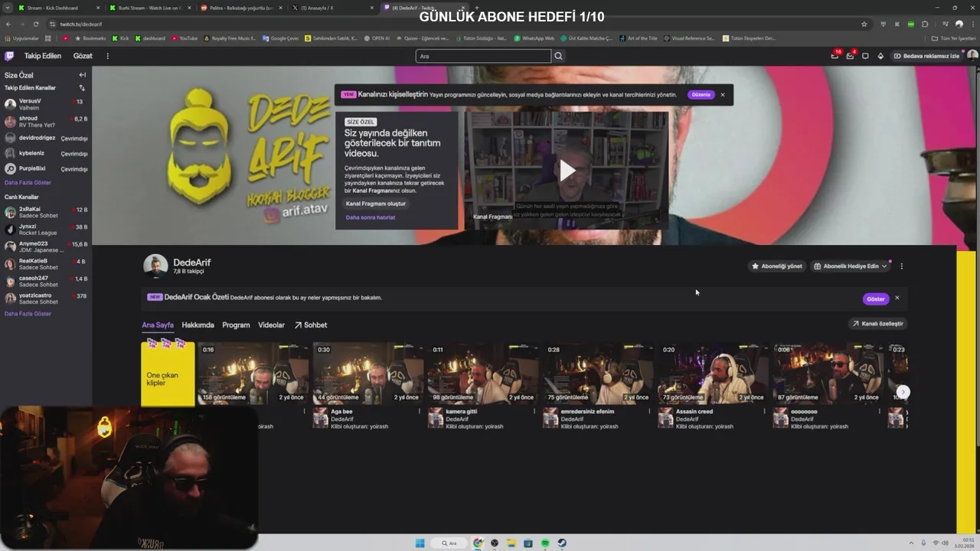
Task: Open Jynxzi Rocket League channel in sidebar
Action: point(46,230)
